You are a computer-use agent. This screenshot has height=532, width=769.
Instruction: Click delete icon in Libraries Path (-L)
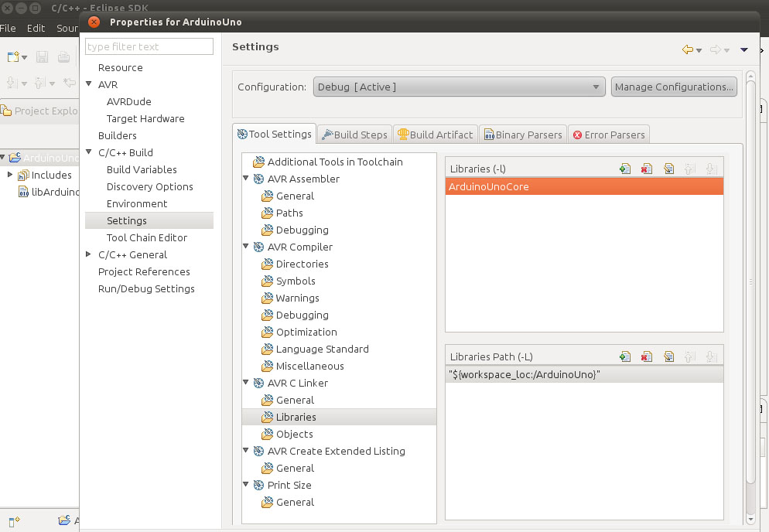(x=647, y=356)
